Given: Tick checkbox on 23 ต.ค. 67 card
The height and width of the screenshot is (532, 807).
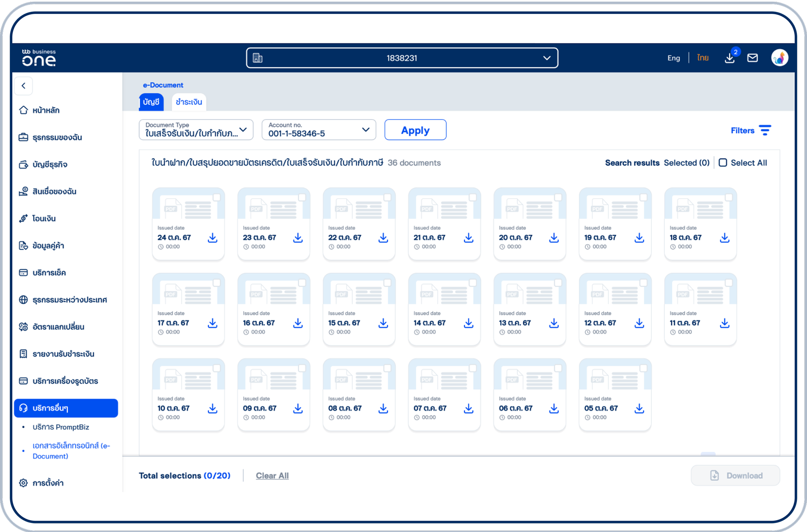Looking at the screenshot, I should point(302,198).
